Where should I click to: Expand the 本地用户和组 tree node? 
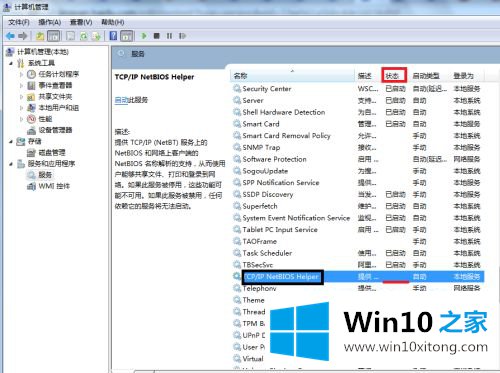tap(21, 108)
